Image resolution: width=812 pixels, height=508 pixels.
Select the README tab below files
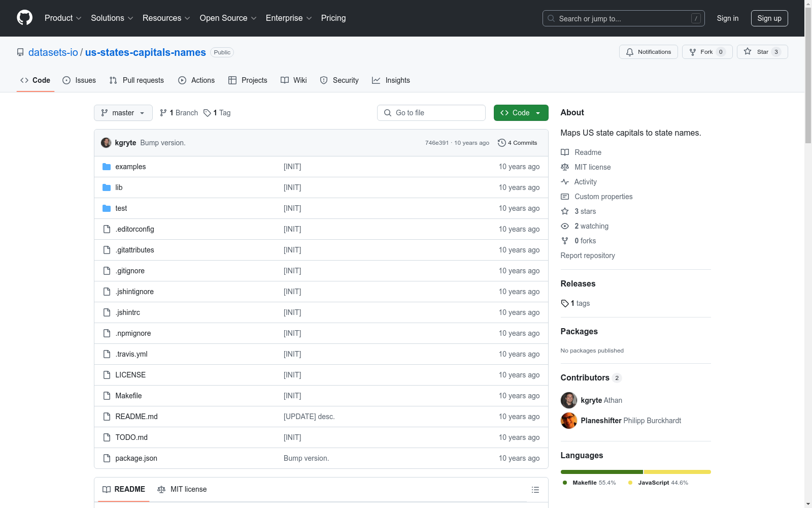point(124,489)
